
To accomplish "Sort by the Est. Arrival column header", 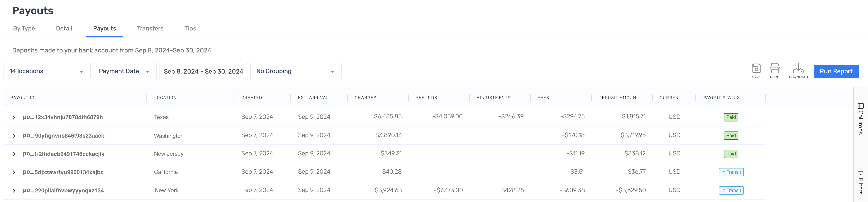I will (x=313, y=98).
